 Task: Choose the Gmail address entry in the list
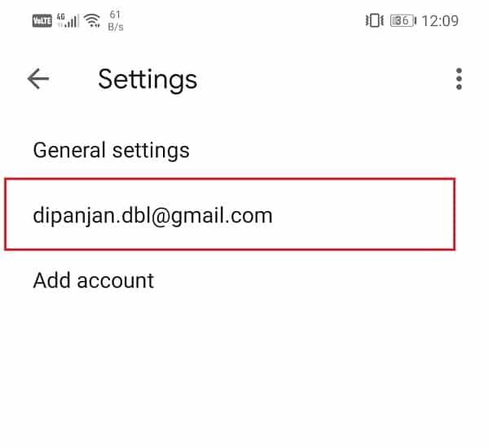pyautogui.click(x=230, y=214)
